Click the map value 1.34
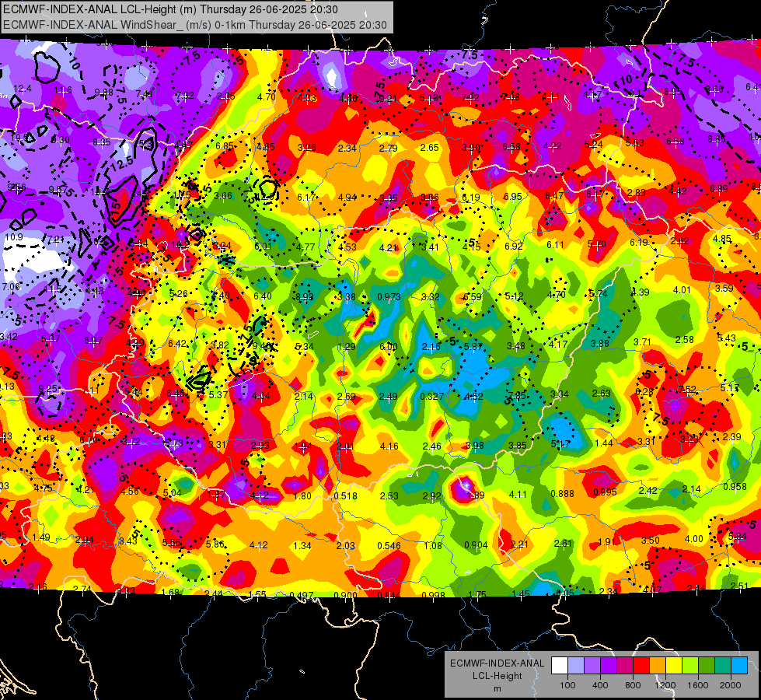This screenshot has height=700, width=761. (302, 545)
